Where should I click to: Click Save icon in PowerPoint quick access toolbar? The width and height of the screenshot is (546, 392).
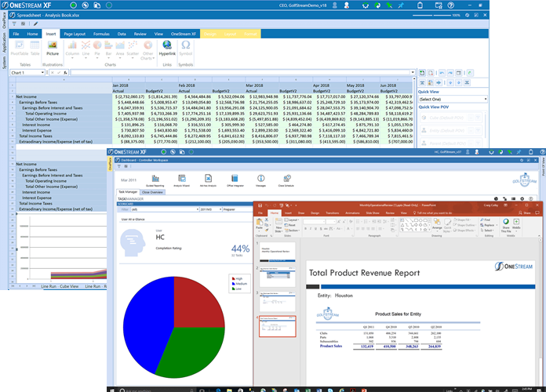[260, 205]
